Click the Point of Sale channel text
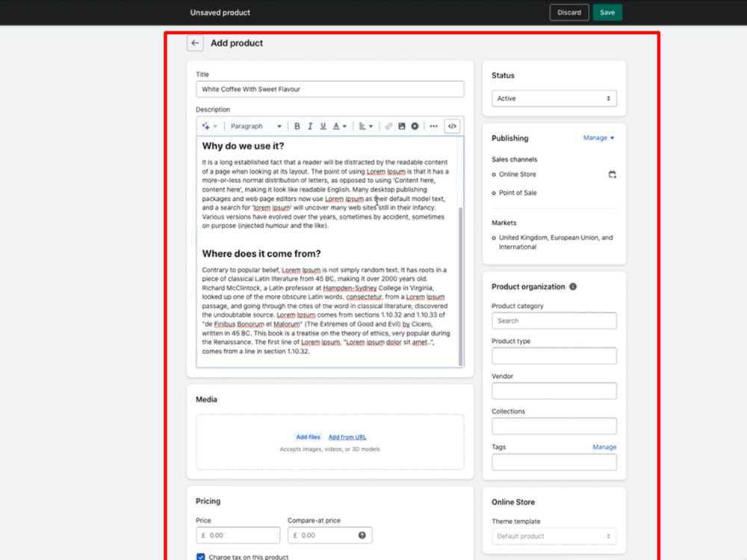The image size is (747, 560). point(518,193)
